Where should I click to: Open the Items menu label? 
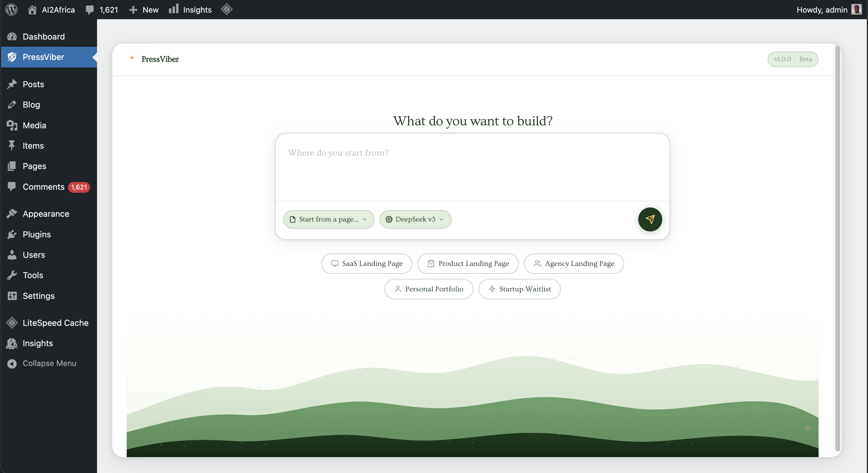pyautogui.click(x=33, y=146)
